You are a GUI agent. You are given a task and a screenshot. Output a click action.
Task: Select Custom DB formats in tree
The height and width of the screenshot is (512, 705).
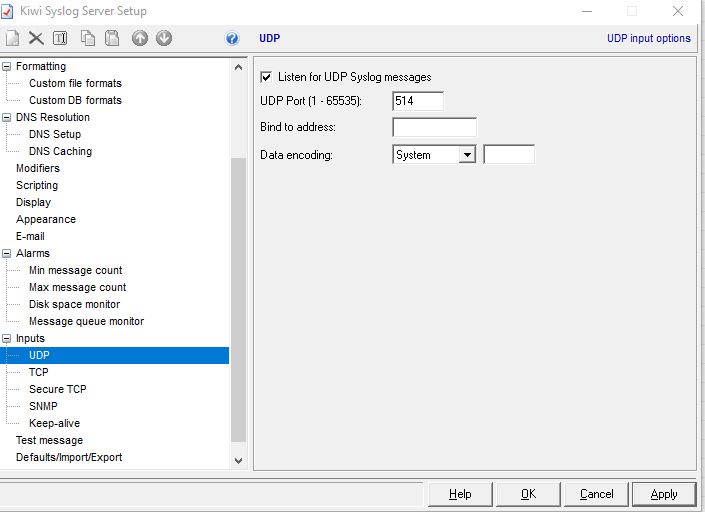[x=75, y=100]
